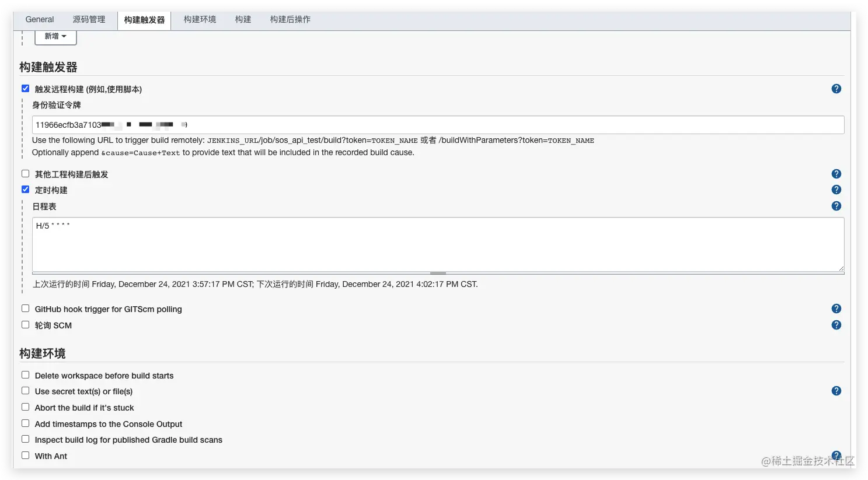Open help for 其他工程构建后触发 option
The height and width of the screenshot is (480, 868).
tap(836, 174)
